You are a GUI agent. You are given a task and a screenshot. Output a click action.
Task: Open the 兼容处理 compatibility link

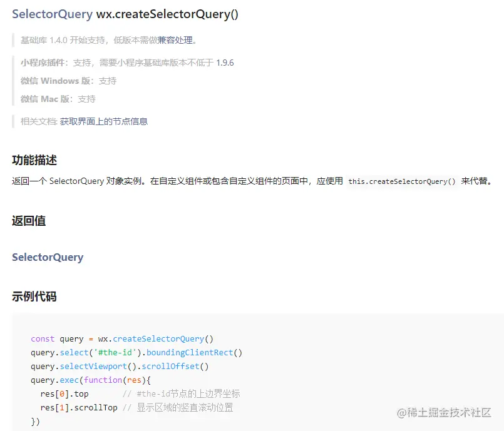[x=175, y=40]
